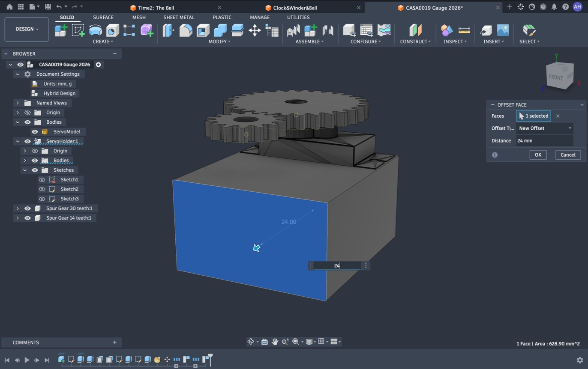
Task: Switch to Clock&Winder&Bell document tab
Action: (295, 8)
